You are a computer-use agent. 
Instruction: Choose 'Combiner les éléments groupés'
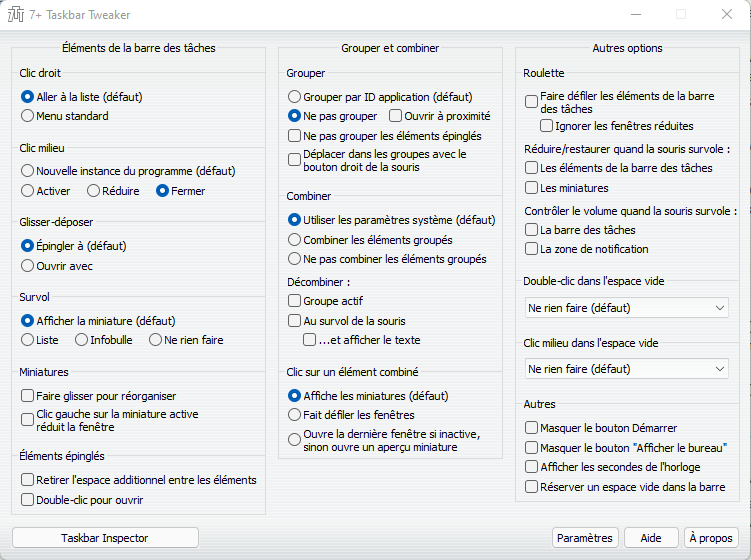tap(295, 240)
